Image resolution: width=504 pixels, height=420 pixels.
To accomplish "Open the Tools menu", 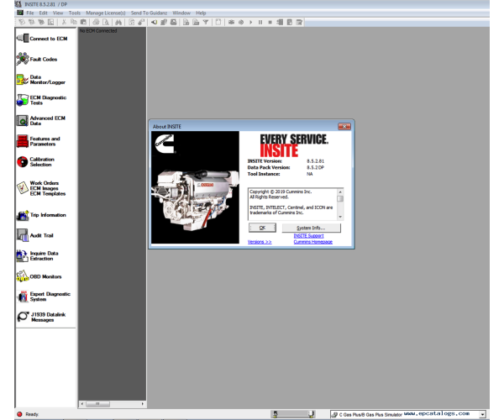I will pos(75,13).
